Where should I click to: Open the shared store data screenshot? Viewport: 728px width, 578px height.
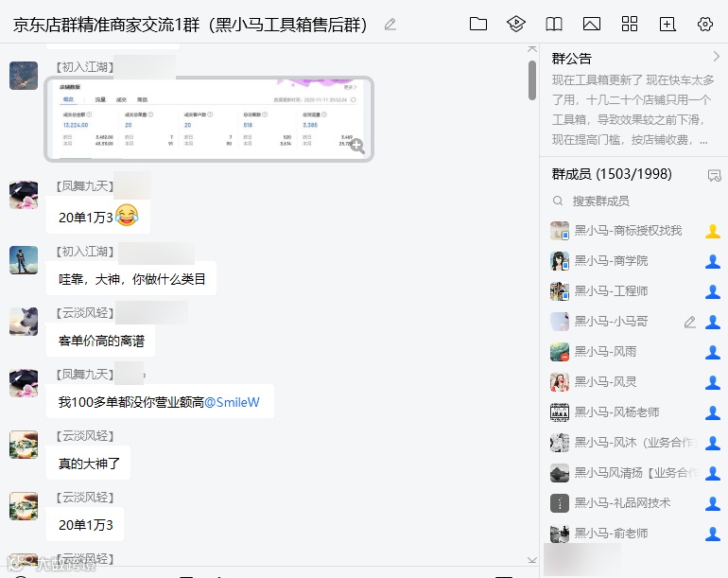pyautogui.click(x=209, y=119)
